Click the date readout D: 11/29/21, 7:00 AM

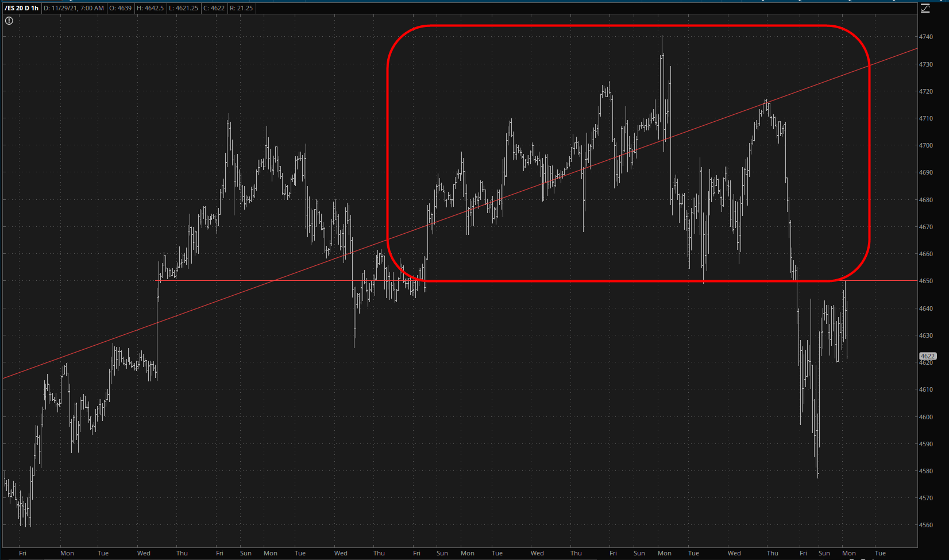[x=74, y=8]
